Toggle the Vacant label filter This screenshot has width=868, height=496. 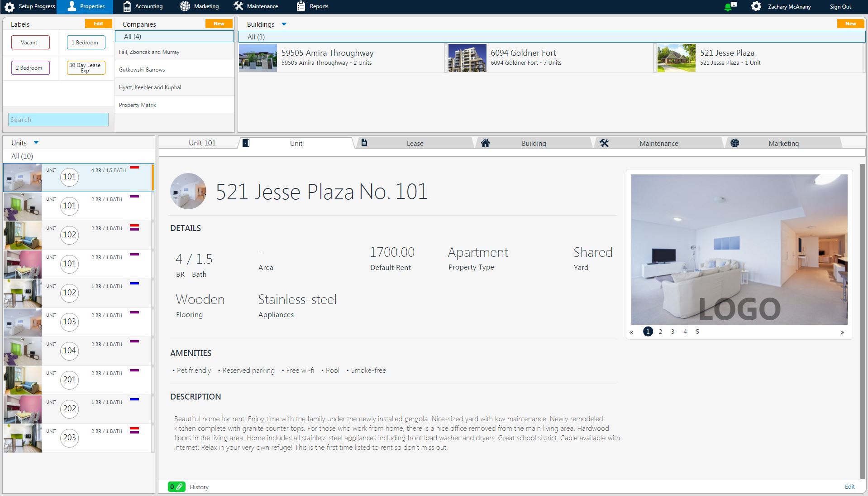30,43
